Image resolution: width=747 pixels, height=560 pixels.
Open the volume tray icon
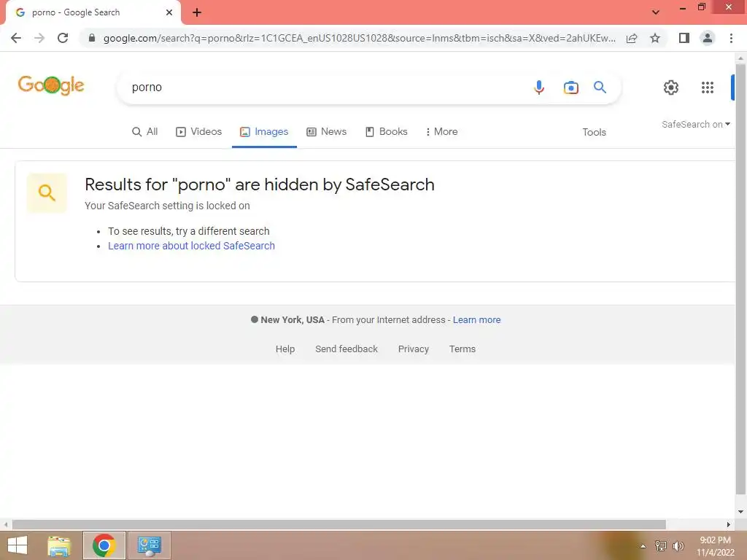pos(678,546)
